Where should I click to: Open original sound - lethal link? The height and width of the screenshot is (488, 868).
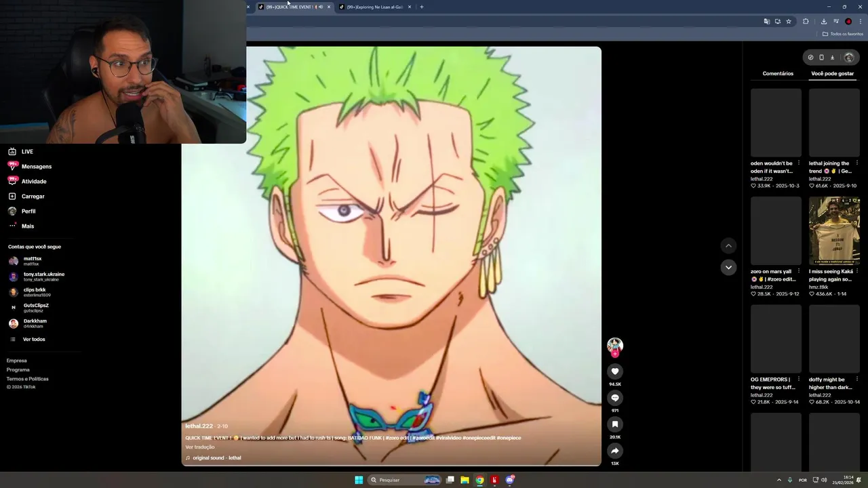(x=216, y=458)
